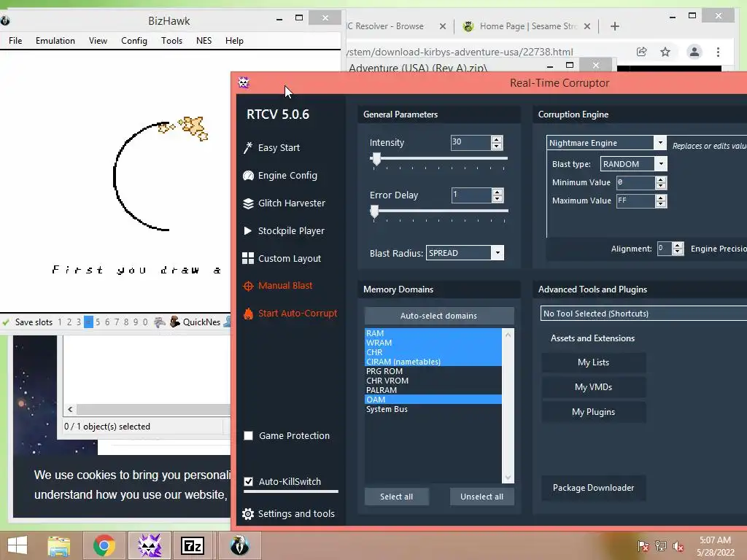747x560 pixels.
Task: Select BizHawk save slot 1
Action: 60,322
